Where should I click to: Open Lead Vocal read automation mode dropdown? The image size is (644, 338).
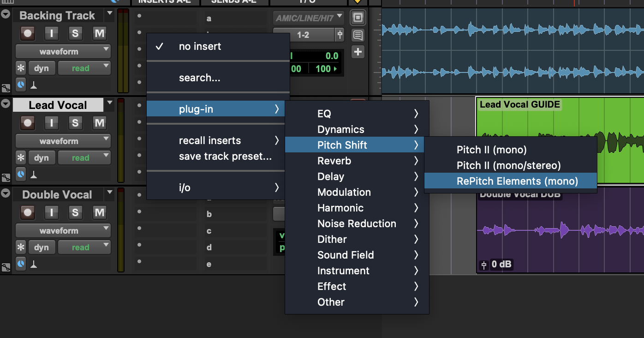[84, 158]
